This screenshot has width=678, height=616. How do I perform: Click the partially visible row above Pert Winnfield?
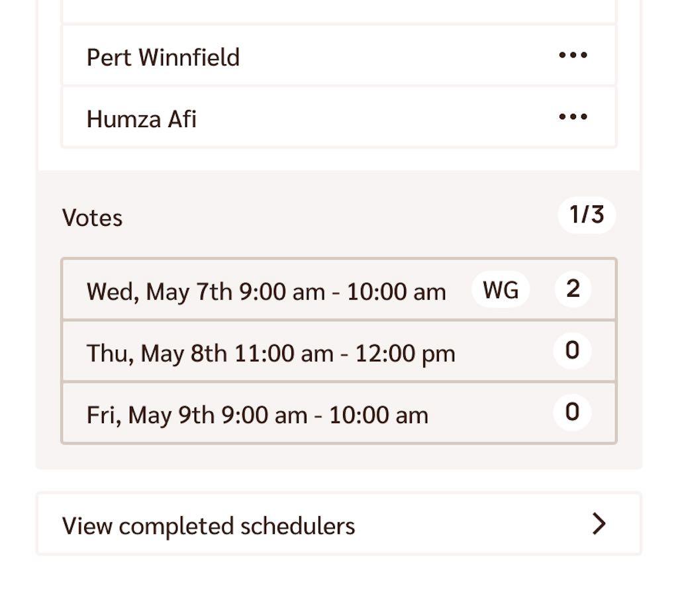click(339, 11)
